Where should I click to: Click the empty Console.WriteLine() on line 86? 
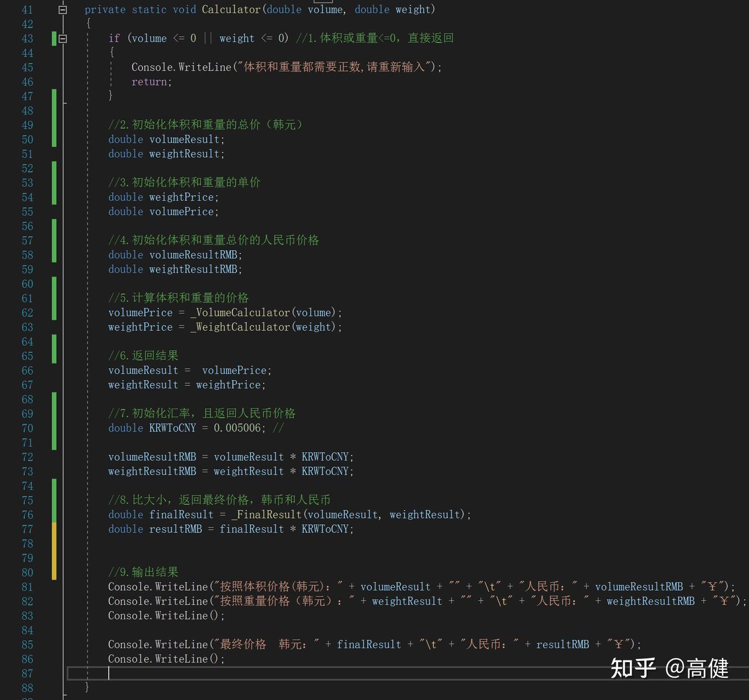pos(166,659)
